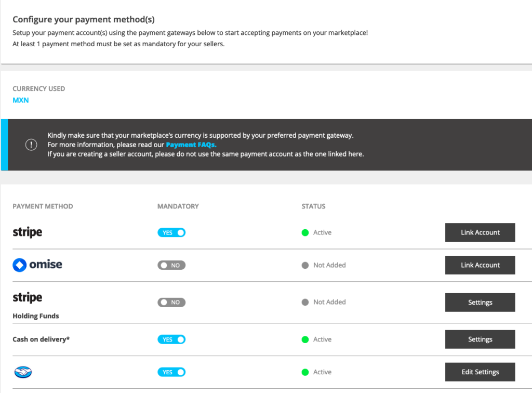Toggle the Mercado Pago mandatory switch

point(171,372)
